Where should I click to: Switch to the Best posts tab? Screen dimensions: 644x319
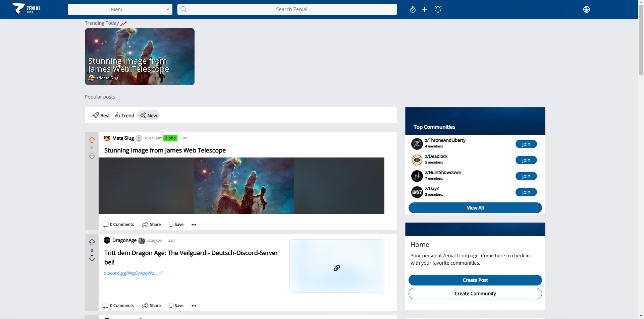pos(101,116)
